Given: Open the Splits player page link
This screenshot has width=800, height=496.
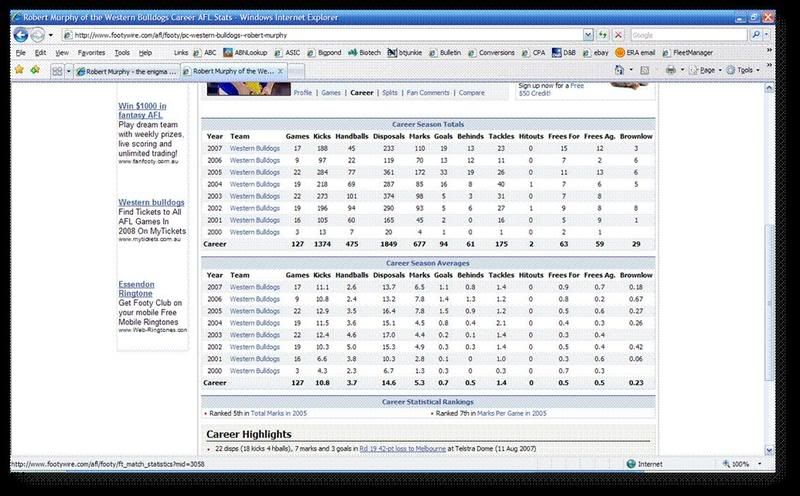Looking at the screenshot, I should (390, 92).
